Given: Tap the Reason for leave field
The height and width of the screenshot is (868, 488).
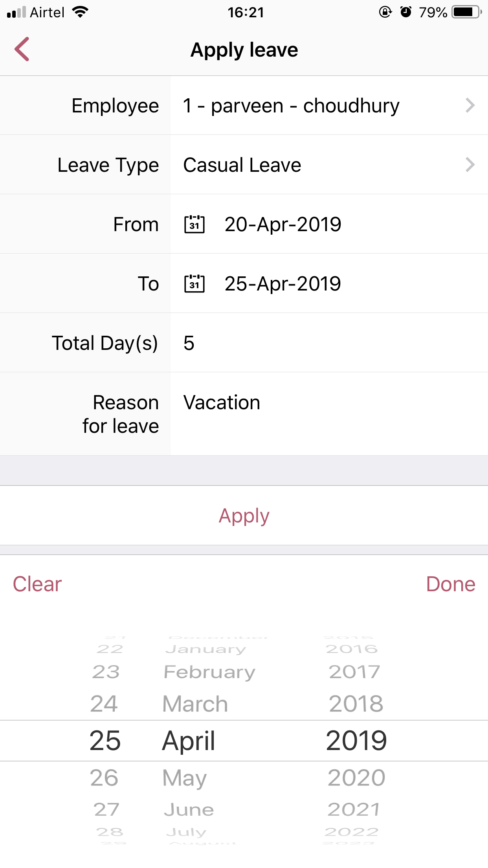Looking at the screenshot, I should pyautogui.click(x=329, y=414).
